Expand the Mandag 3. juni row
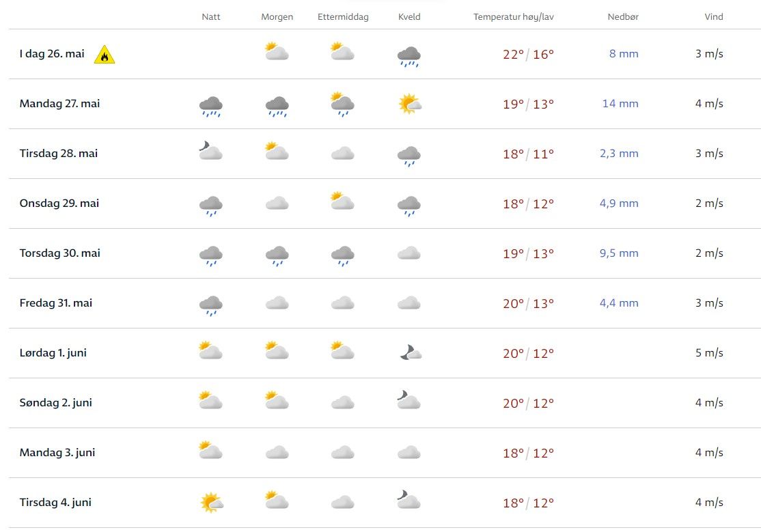This screenshot has width=761, height=532. pyautogui.click(x=57, y=453)
